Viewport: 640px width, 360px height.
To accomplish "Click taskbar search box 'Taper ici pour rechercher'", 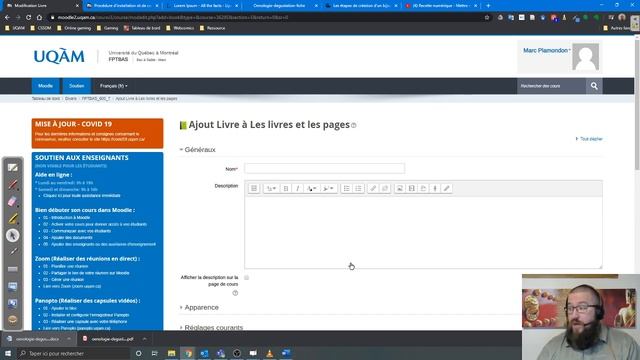I will point(73,353).
